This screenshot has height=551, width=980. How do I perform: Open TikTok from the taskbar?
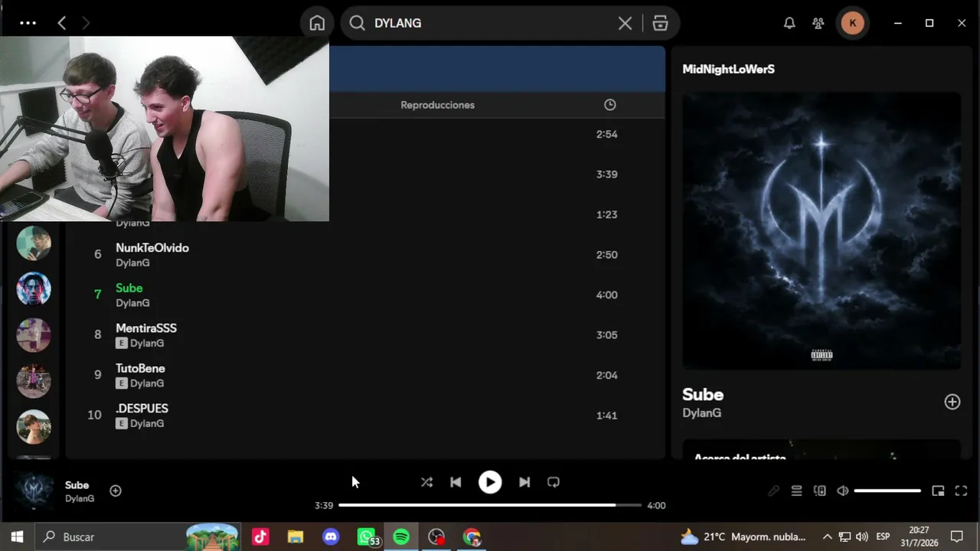pyautogui.click(x=260, y=536)
